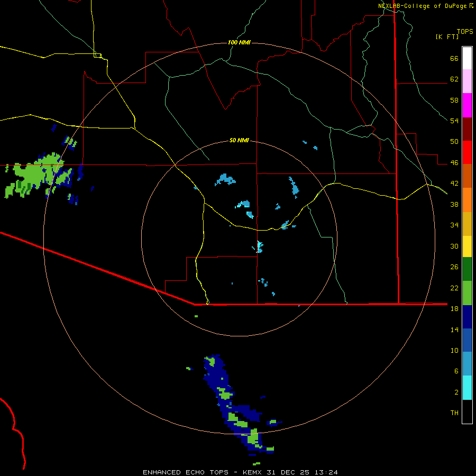Click the 26 value on the legend
Image resolution: width=476 pixels, height=476 pixels.
pos(454,267)
